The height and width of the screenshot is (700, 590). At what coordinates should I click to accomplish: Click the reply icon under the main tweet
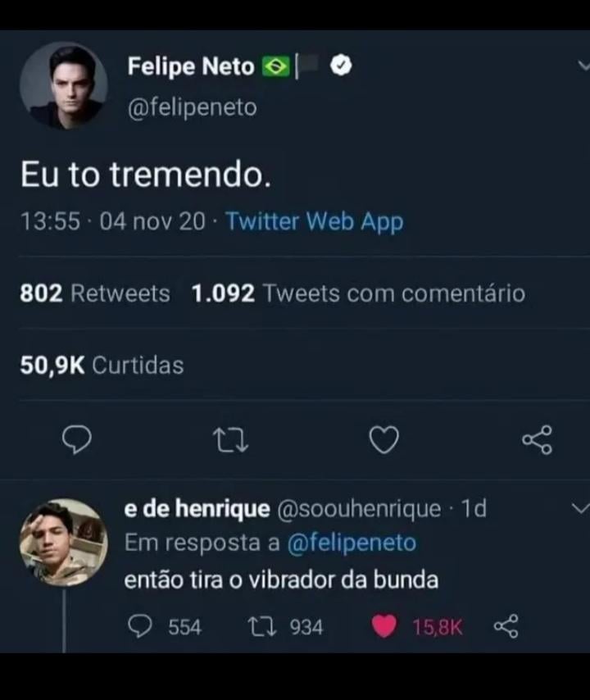(x=77, y=442)
